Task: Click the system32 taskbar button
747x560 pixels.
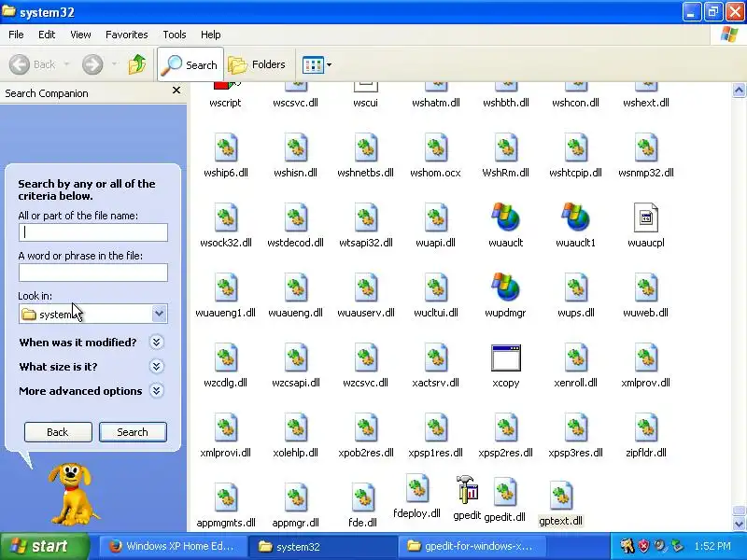Action: pyautogui.click(x=322, y=546)
